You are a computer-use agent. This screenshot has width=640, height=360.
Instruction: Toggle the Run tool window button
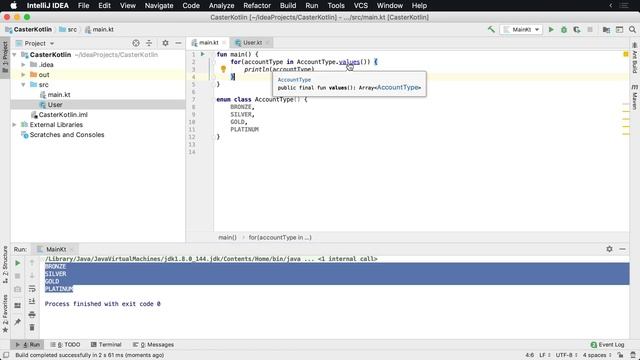tap(27, 344)
